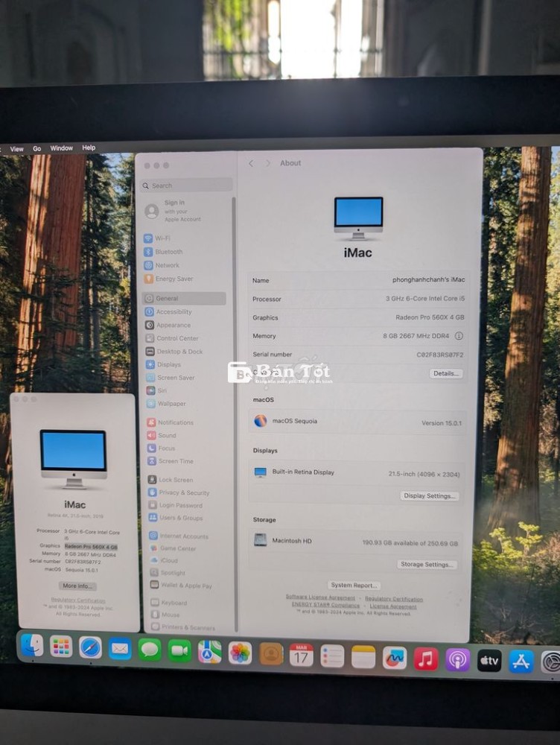Open Sound settings in sidebar

(x=162, y=435)
